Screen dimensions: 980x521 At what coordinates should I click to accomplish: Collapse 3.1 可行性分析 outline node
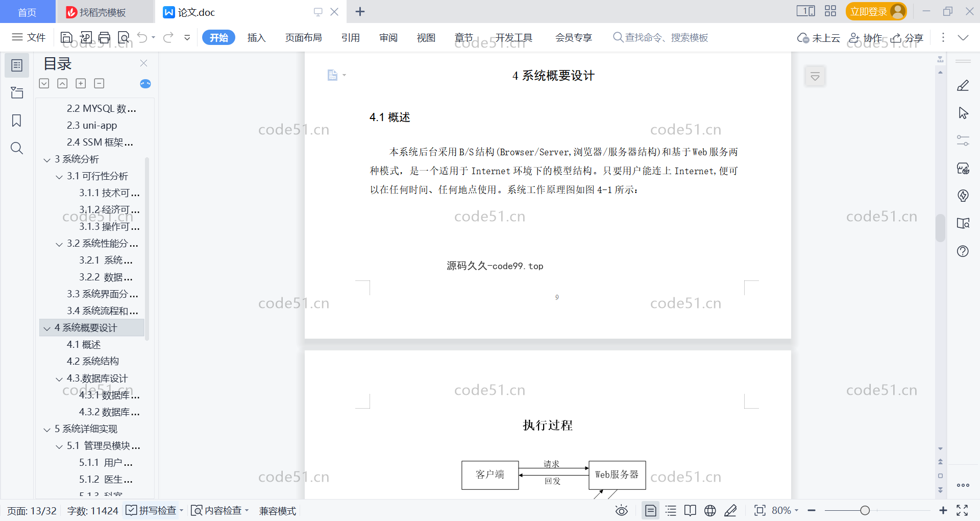(x=59, y=177)
